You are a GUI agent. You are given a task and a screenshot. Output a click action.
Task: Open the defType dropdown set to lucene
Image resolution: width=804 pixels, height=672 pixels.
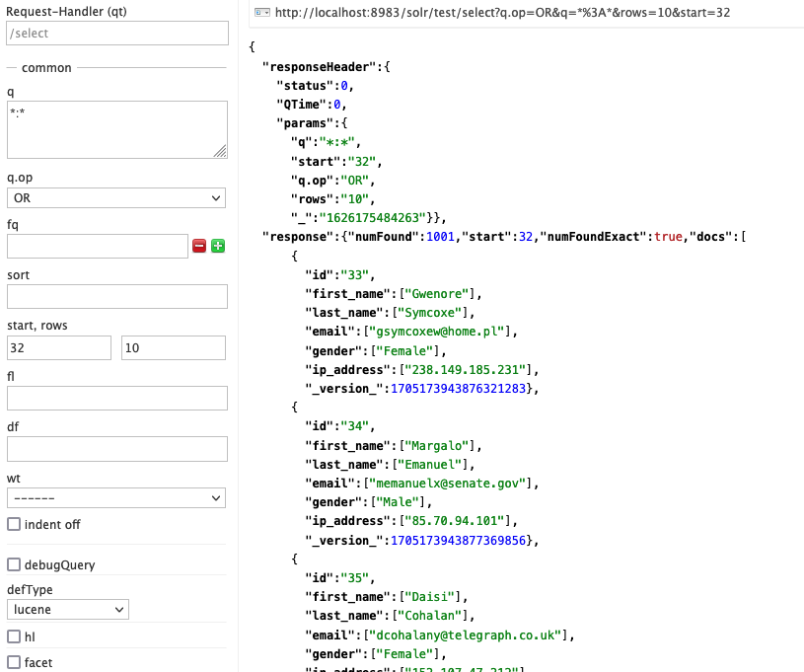pos(68,610)
